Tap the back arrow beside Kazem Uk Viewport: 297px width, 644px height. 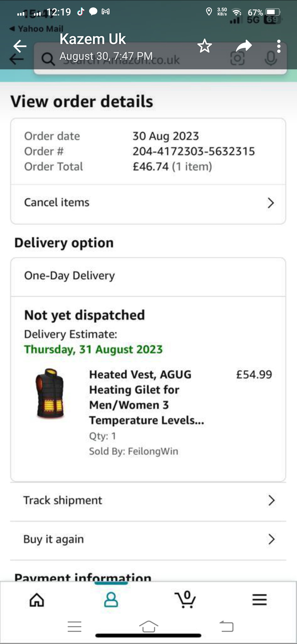click(20, 46)
